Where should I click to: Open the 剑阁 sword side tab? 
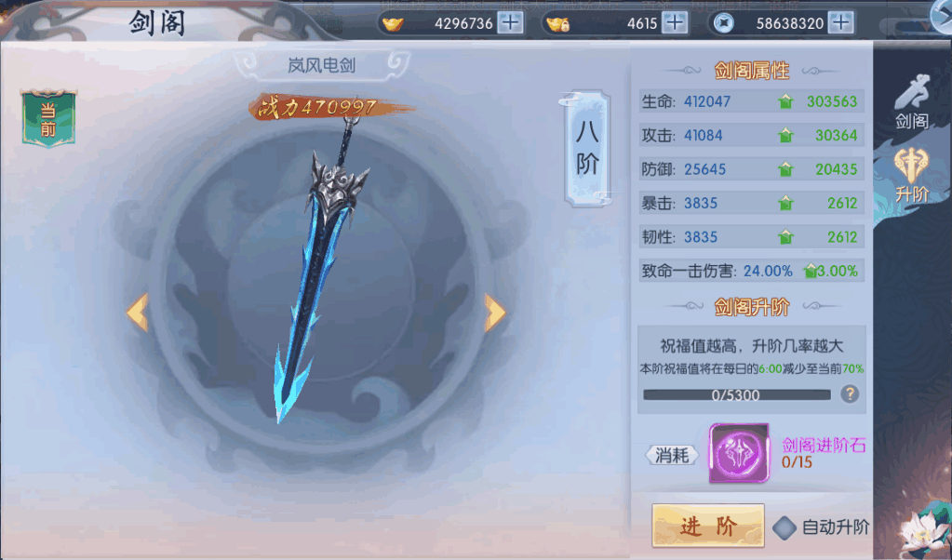912,102
